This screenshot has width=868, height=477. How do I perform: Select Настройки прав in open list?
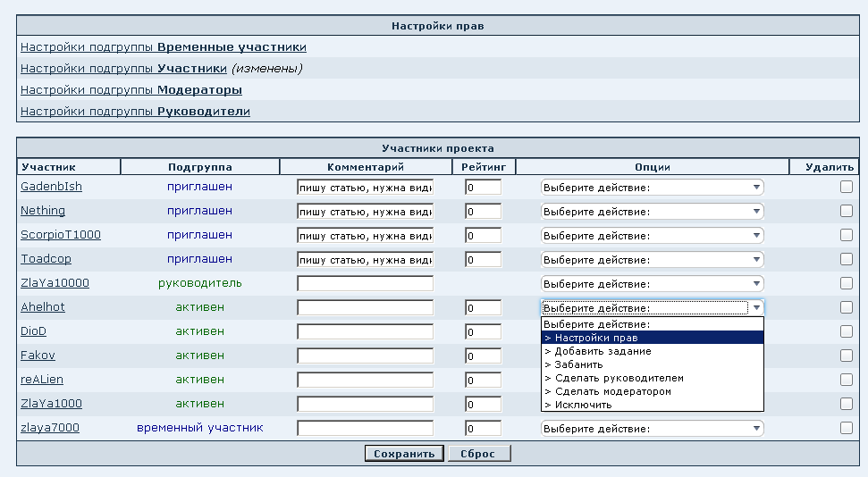[652, 338]
